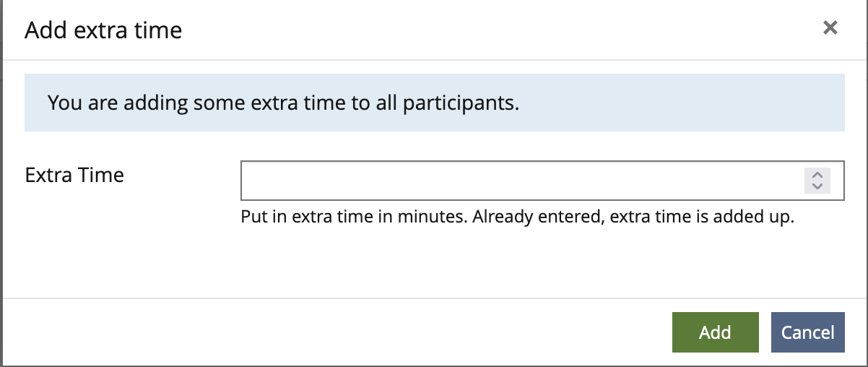Decrease extra time by one minute
This screenshot has width=868, height=367.
coord(817,186)
